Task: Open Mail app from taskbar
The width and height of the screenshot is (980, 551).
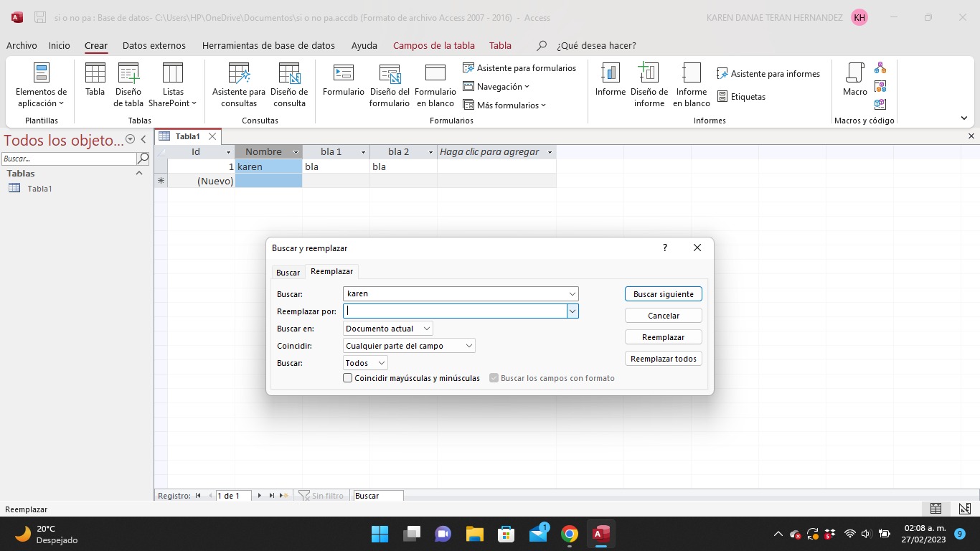Action: click(x=538, y=534)
